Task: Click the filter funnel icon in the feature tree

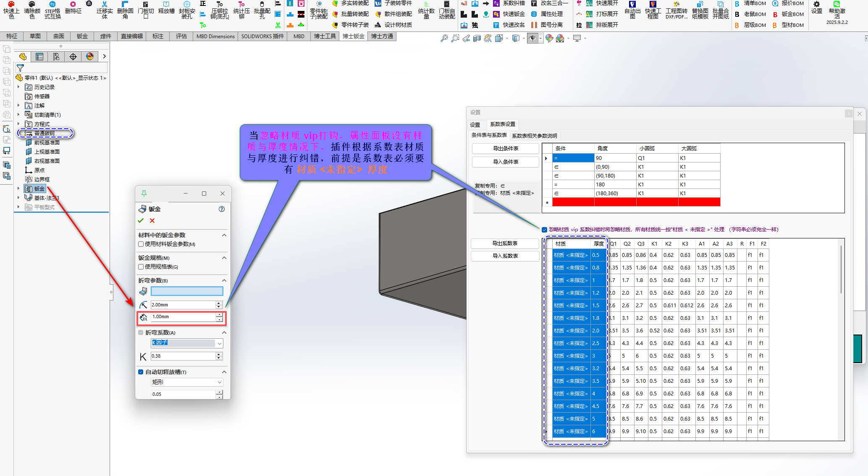Action: pyautogui.click(x=20, y=68)
